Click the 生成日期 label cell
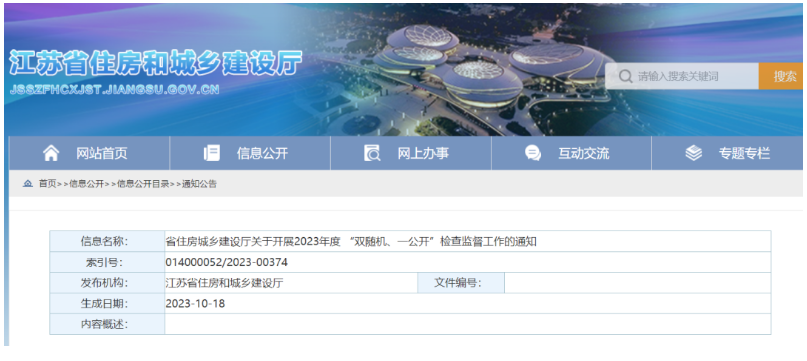 point(107,304)
